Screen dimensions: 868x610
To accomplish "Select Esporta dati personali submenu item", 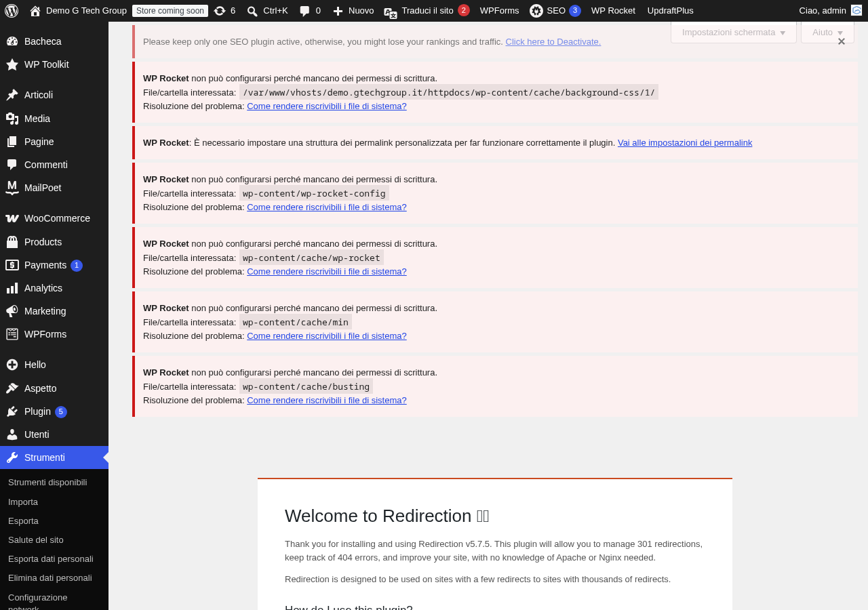I will click(x=51, y=558).
